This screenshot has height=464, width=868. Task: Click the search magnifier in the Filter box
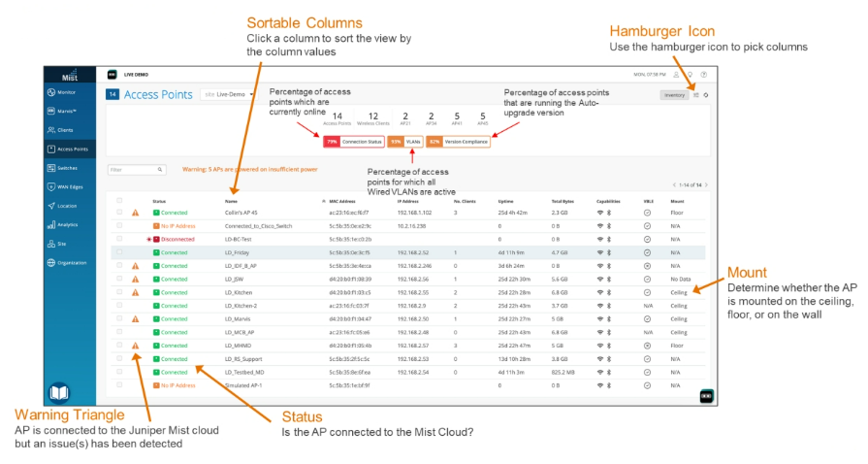click(159, 170)
